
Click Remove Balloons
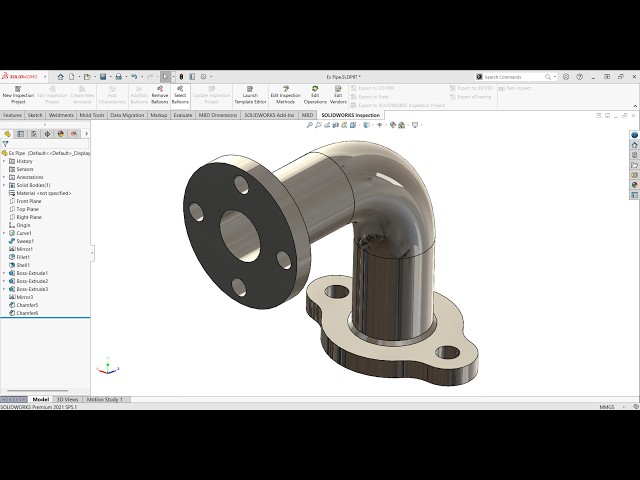tap(160, 95)
